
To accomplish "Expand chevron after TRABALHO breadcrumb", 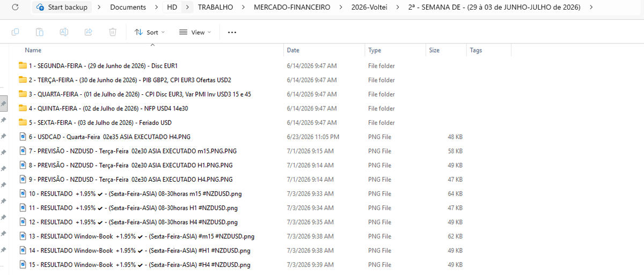I will pyautogui.click(x=243, y=8).
